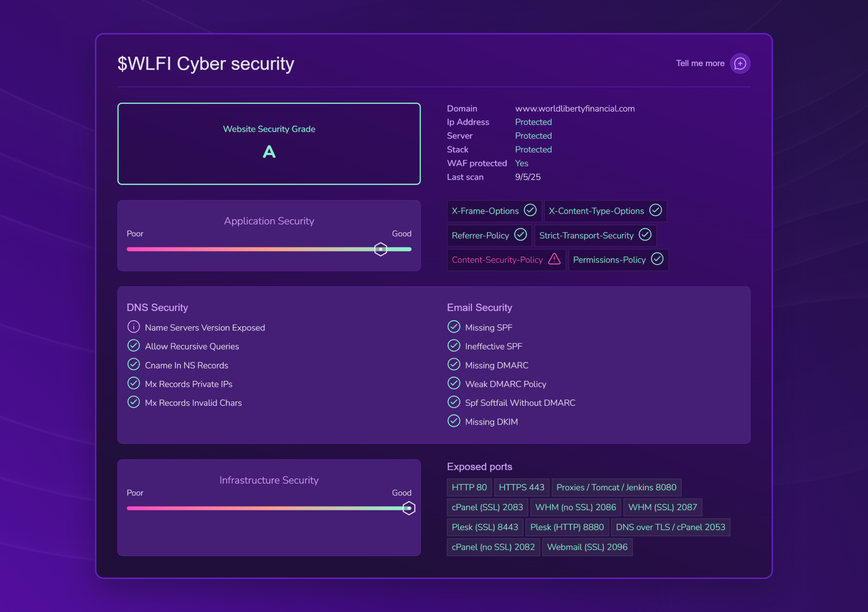Select the Permissions-Policy header label
This screenshot has height=612, width=868.
609,260
